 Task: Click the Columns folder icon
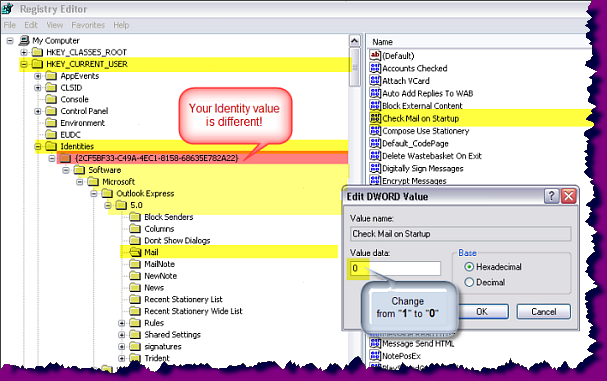[135, 228]
